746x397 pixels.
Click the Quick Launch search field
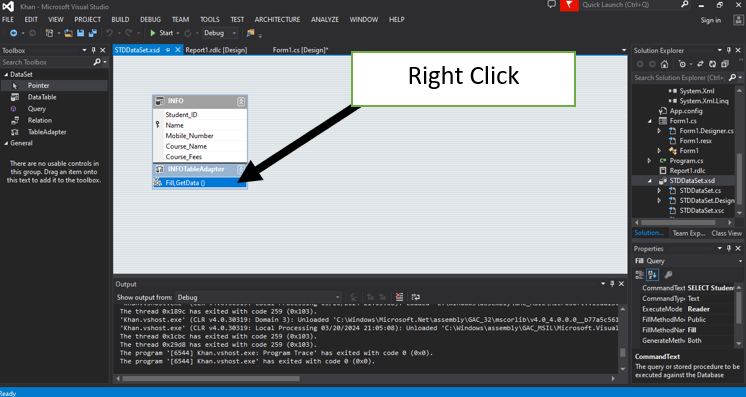[x=630, y=5]
